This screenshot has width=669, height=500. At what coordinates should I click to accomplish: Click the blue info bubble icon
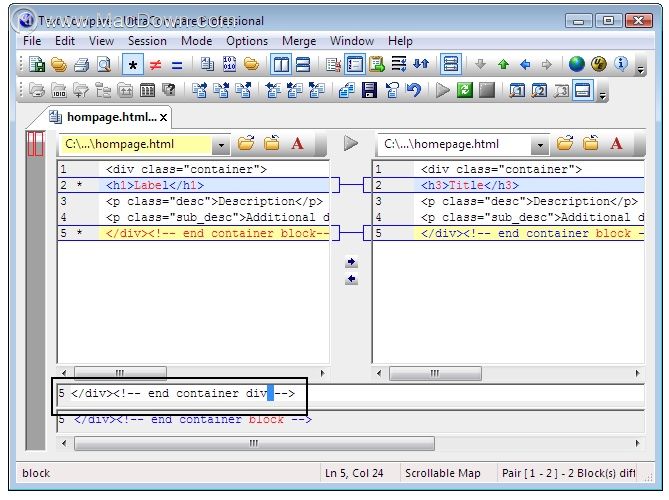(621, 64)
